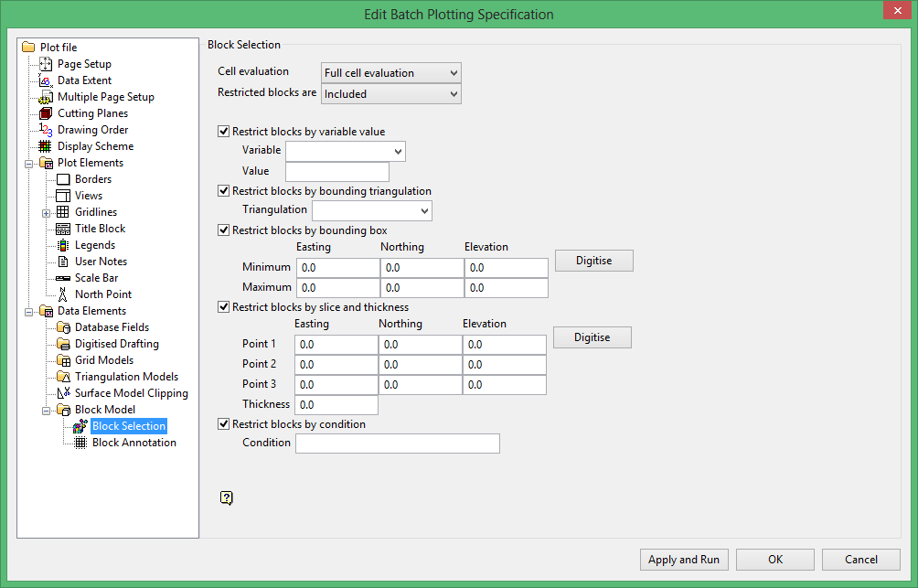Open the Cell evaluation dropdown

(x=391, y=73)
